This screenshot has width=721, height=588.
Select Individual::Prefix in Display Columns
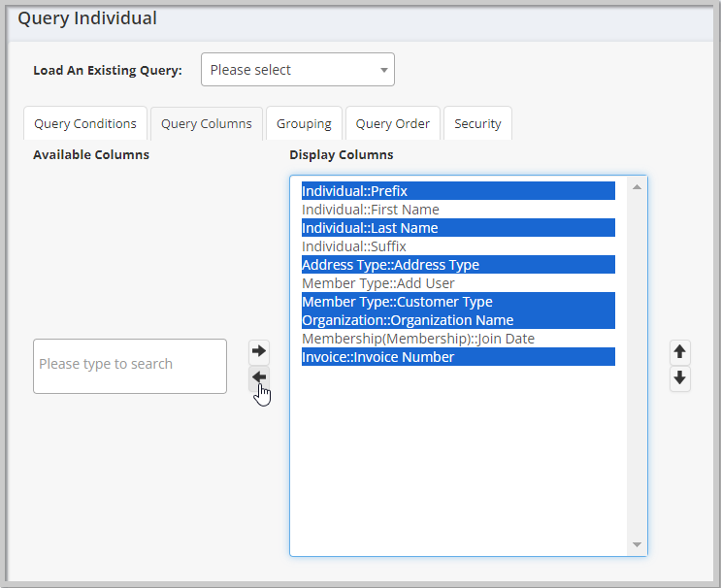[x=458, y=191]
